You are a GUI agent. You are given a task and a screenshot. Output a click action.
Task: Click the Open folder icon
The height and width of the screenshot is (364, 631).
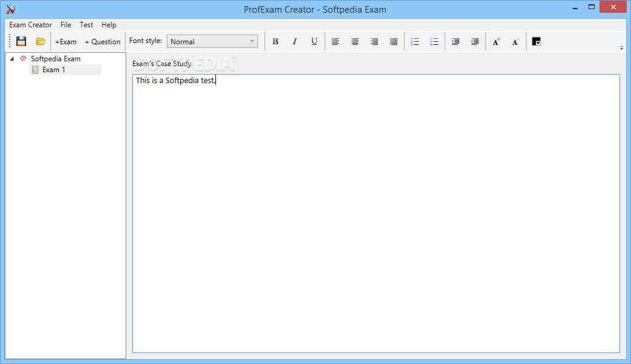point(41,41)
